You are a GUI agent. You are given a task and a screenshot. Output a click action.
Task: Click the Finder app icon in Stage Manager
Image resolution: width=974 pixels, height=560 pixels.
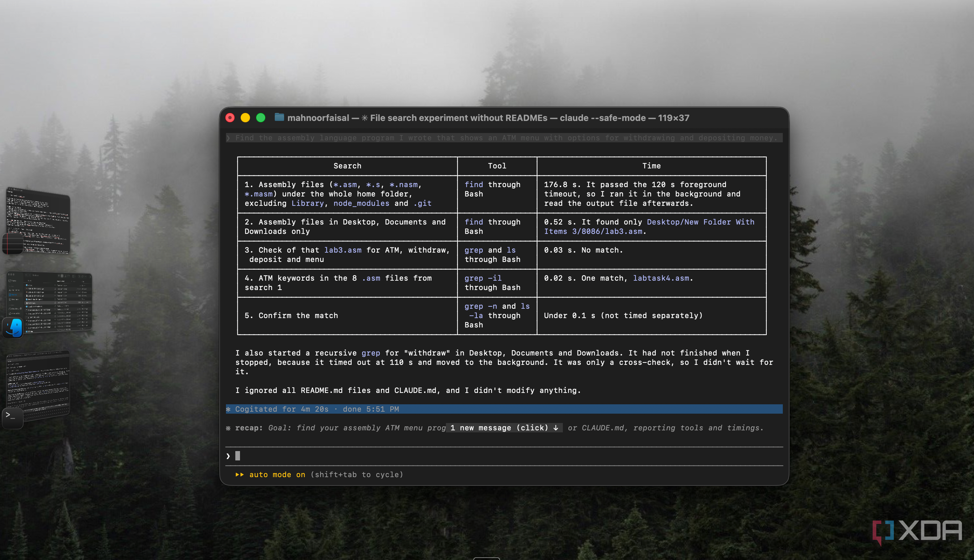pos(13,328)
